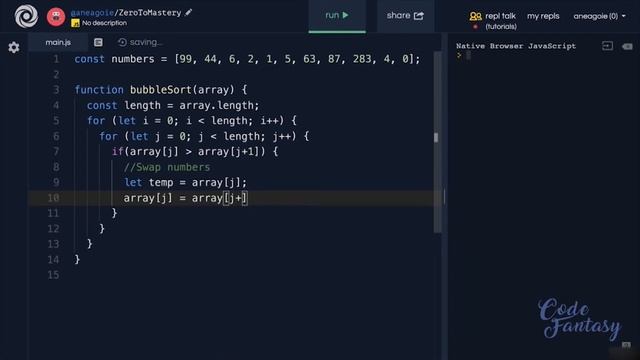
Task: Edit repl name with the pencil icon
Action: tap(189, 13)
